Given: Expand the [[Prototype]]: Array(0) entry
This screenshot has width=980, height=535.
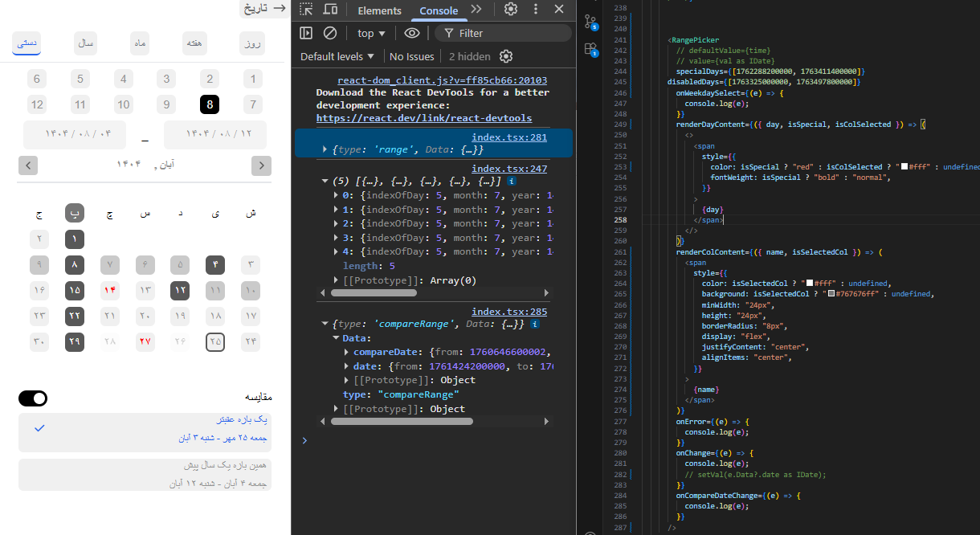Looking at the screenshot, I should tap(337, 280).
